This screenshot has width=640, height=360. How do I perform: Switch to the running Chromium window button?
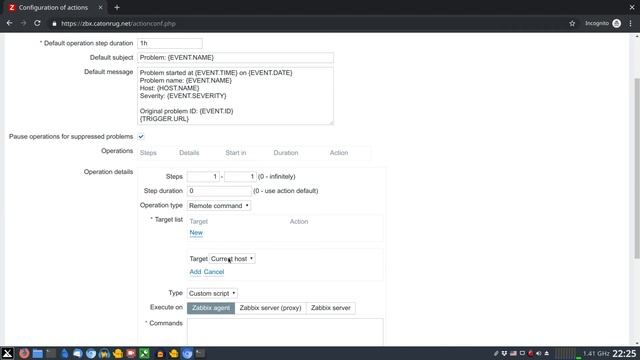point(187,353)
